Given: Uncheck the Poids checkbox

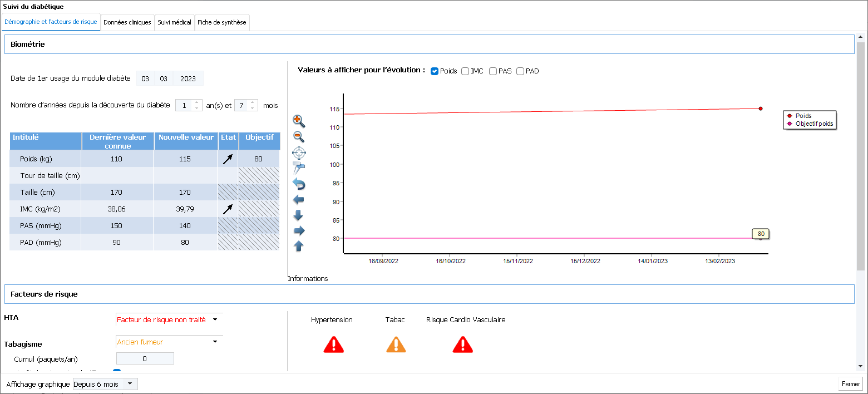Looking at the screenshot, I should tap(435, 71).
